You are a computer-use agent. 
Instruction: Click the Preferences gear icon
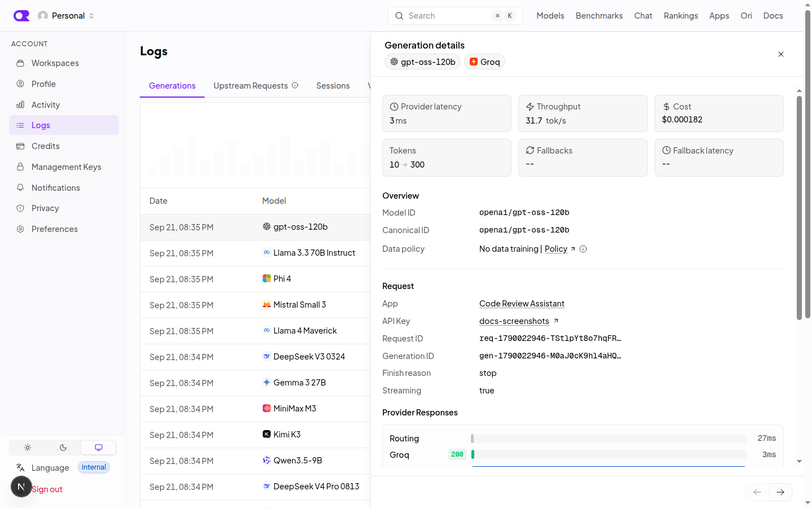(20, 229)
